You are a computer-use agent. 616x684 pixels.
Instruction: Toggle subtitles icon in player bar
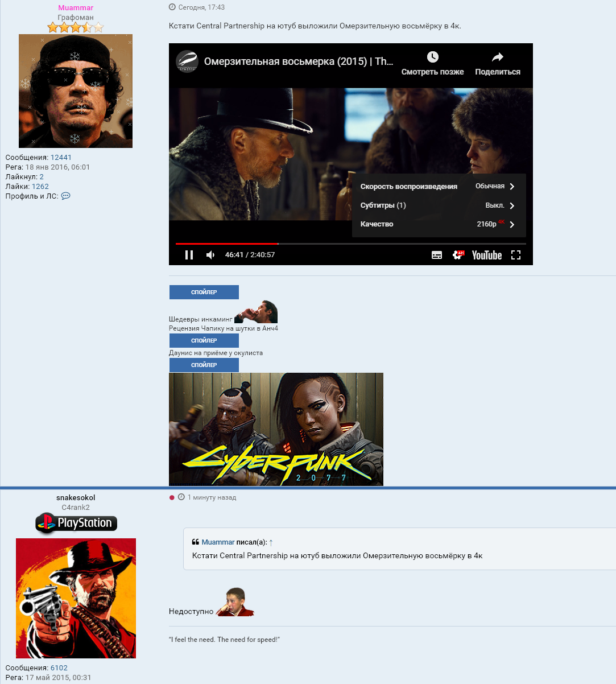pos(437,255)
